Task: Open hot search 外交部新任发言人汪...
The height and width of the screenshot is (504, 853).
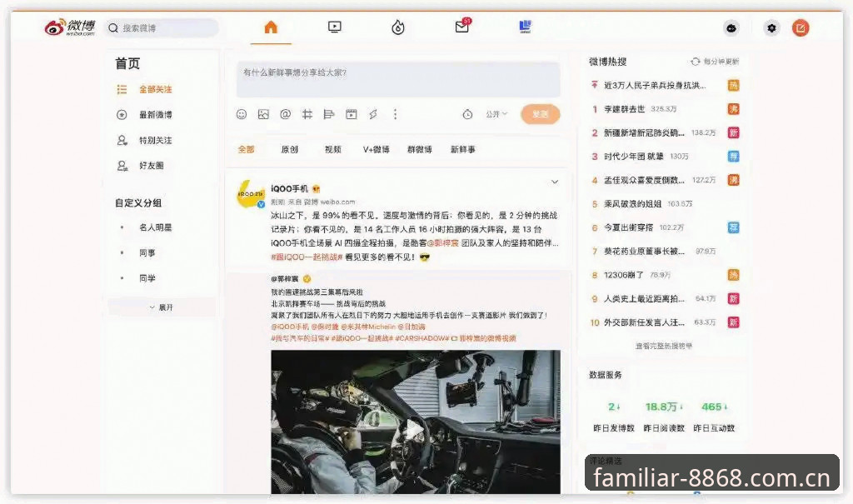Action: (644, 322)
